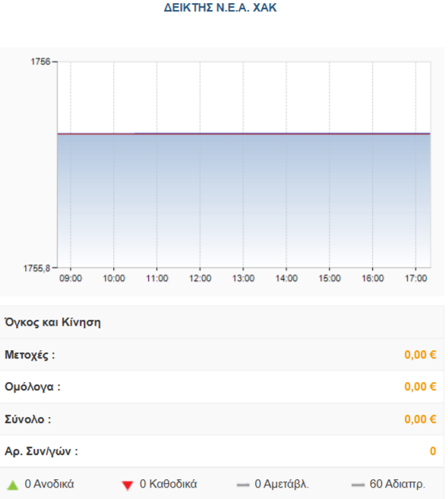
Task: Click the 17:00 time axis label
Action: 415,279
